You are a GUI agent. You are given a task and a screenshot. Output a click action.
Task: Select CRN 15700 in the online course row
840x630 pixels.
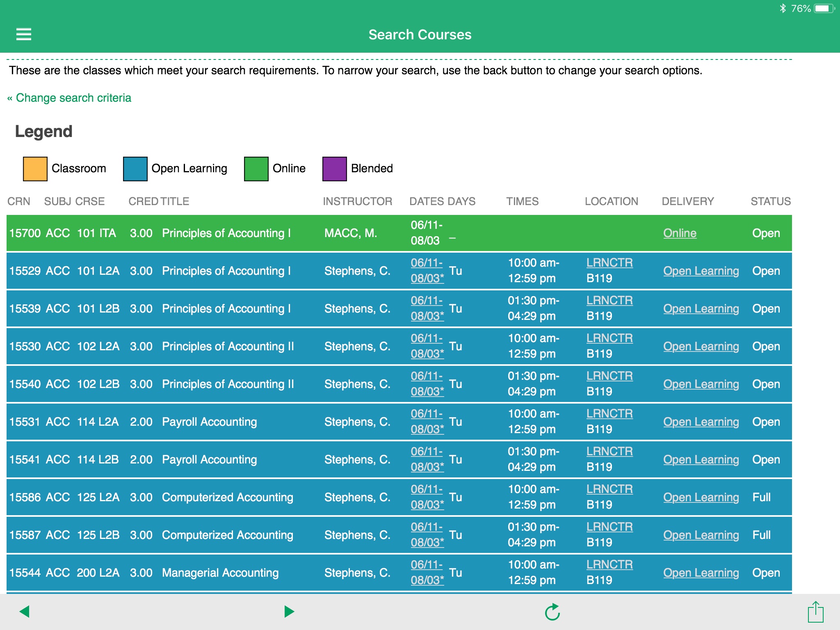tap(25, 233)
